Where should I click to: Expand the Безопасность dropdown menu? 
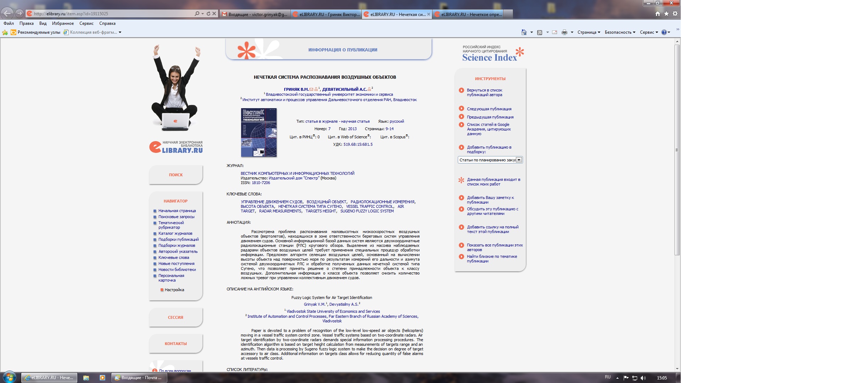(620, 32)
